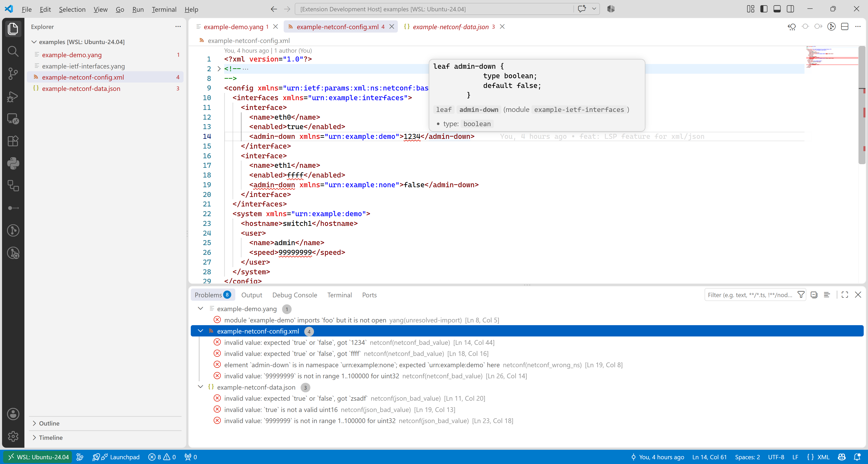Collapse example-demo.yang problems group

coord(200,309)
